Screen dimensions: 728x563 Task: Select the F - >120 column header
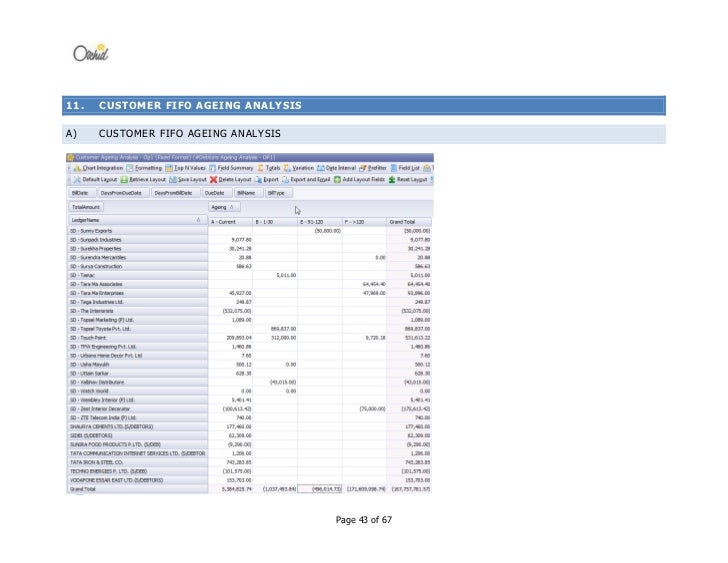(364, 222)
